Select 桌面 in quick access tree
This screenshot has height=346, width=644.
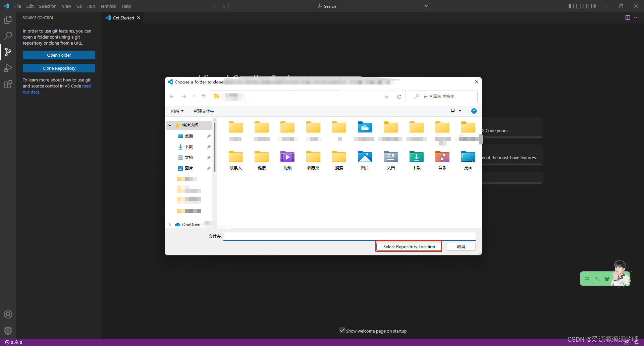click(189, 136)
